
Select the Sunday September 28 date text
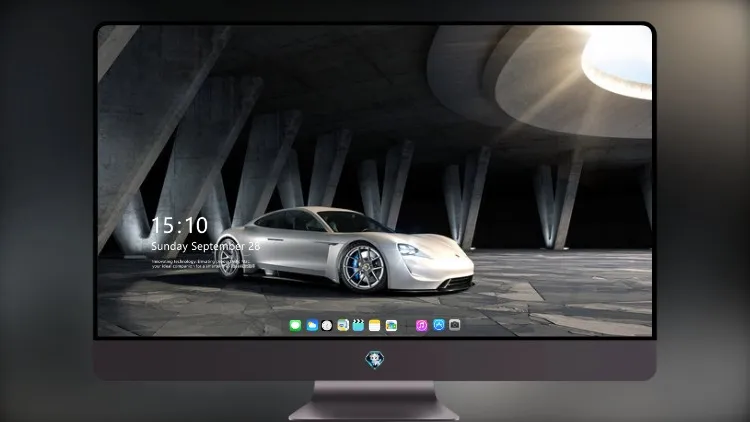click(x=206, y=246)
